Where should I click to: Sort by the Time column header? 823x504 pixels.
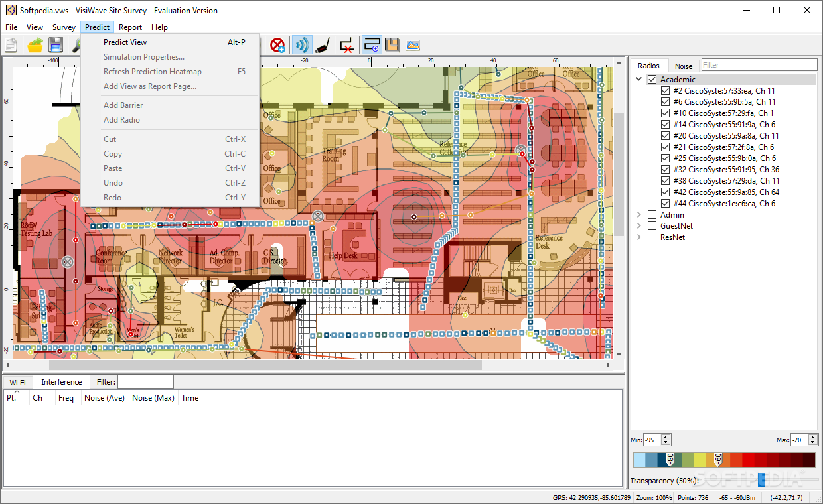[x=190, y=398]
